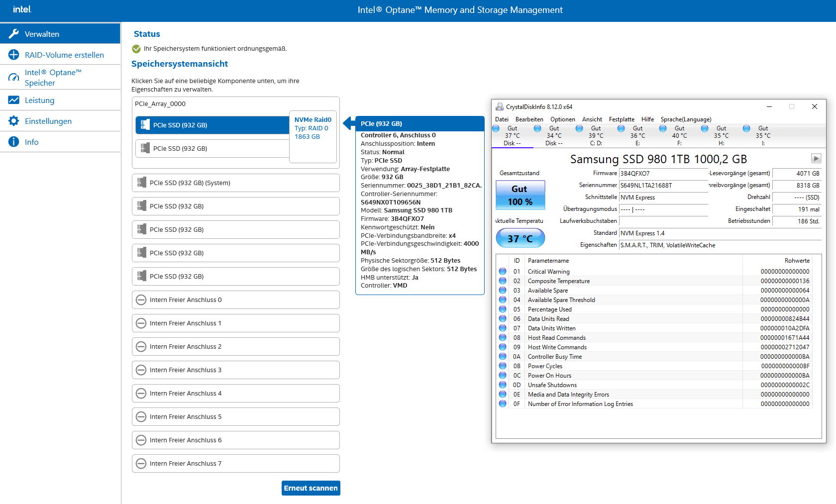Open the Sprache(Language) menu
This screenshot has height=504, width=836.
686,119
